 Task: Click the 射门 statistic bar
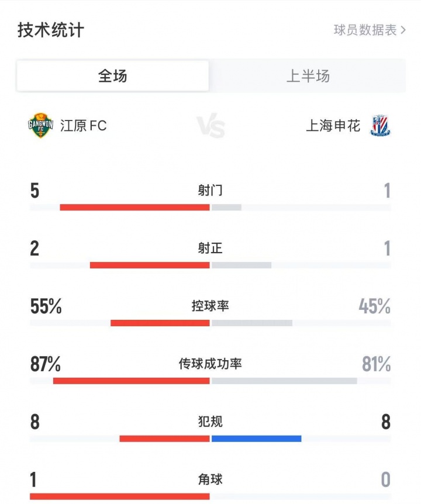click(210, 206)
